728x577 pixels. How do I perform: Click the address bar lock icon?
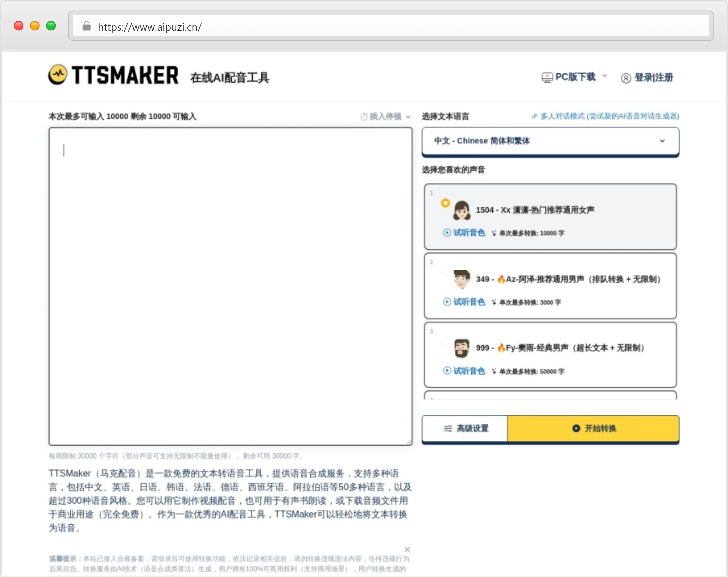[x=87, y=26]
